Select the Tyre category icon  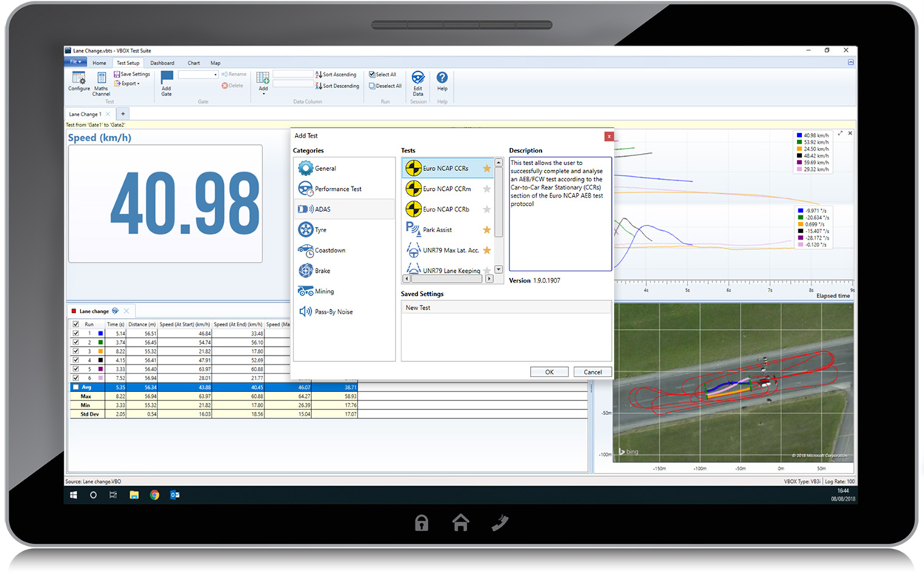click(x=305, y=230)
